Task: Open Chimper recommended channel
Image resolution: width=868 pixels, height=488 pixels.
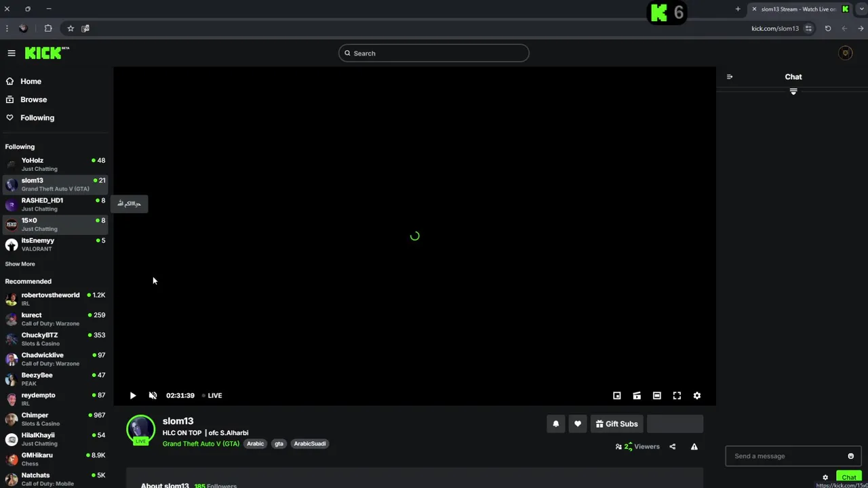Action: point(56,419)
